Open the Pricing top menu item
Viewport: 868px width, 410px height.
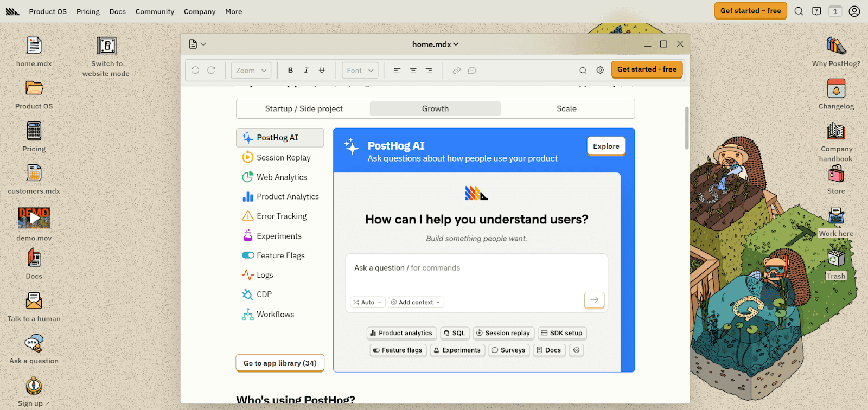(x=88, y=11)
